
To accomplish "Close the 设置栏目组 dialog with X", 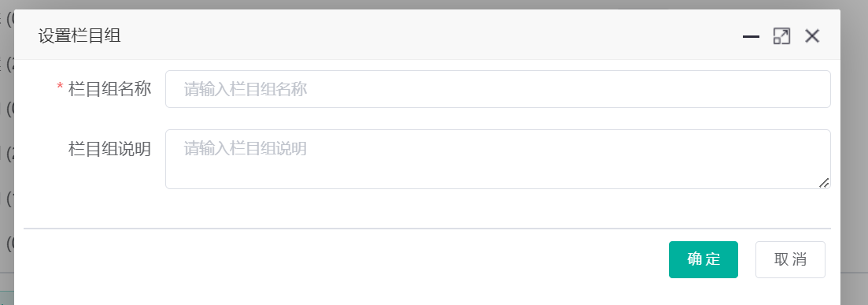I will [812, 36].
